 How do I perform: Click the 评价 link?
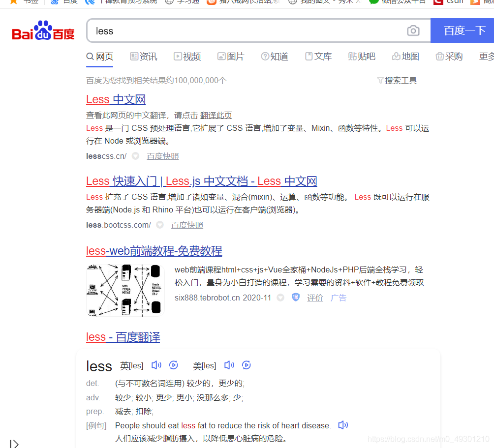pyautogui.click(x=315, y=298)
